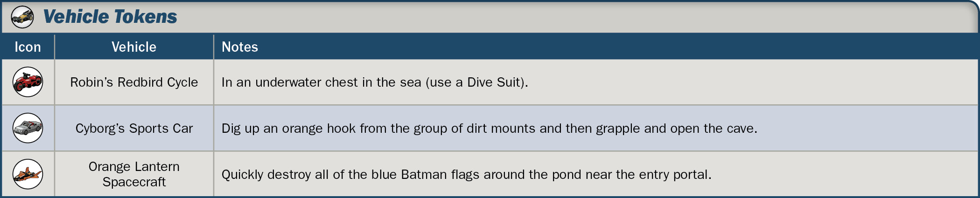Click the blue Batman flags note
The image size is (980, 198).
[x=466, y=175]
